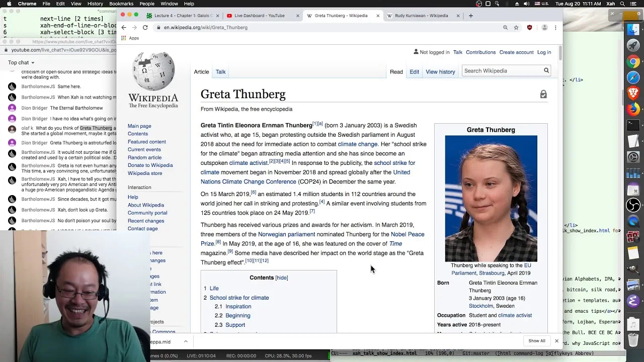Open Safari compass in the Dock

633,77
